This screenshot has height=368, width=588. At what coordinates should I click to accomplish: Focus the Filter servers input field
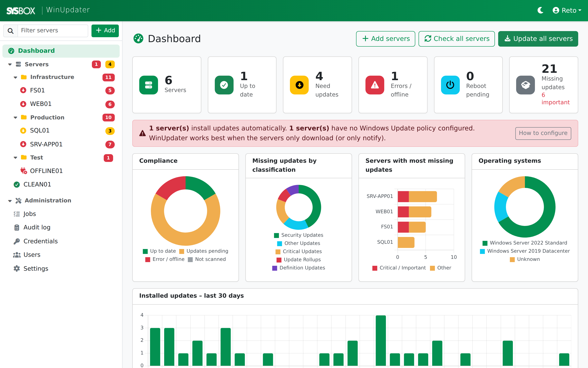(53, 31)
